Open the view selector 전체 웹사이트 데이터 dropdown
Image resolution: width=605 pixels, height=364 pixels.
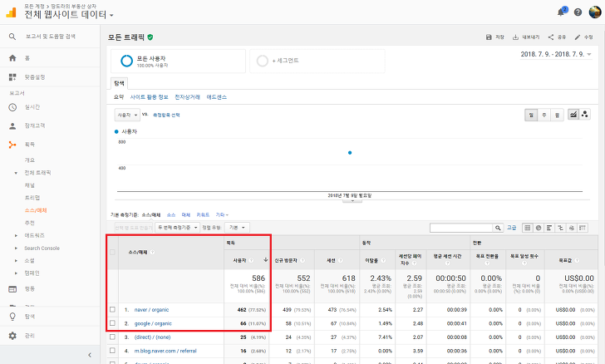69,15
